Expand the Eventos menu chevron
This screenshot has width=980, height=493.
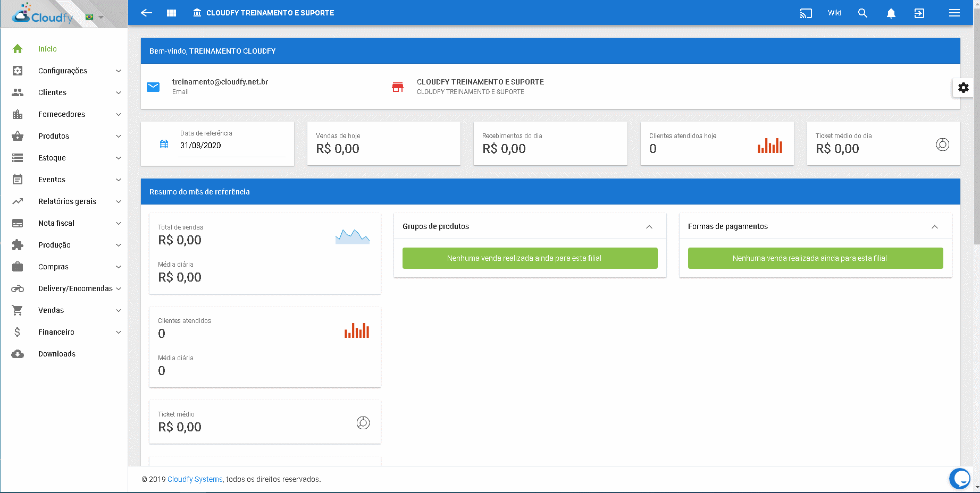point(119,180)
